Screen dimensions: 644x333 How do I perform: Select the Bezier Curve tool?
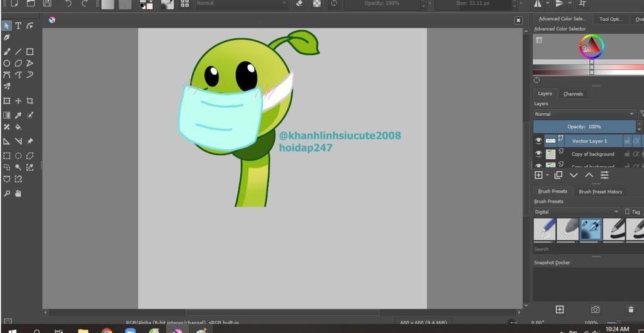coord(6,75)
